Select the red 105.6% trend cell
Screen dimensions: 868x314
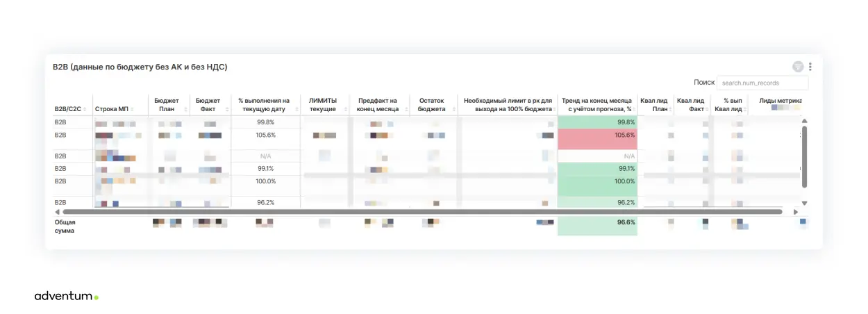click(x=597, y=138)
